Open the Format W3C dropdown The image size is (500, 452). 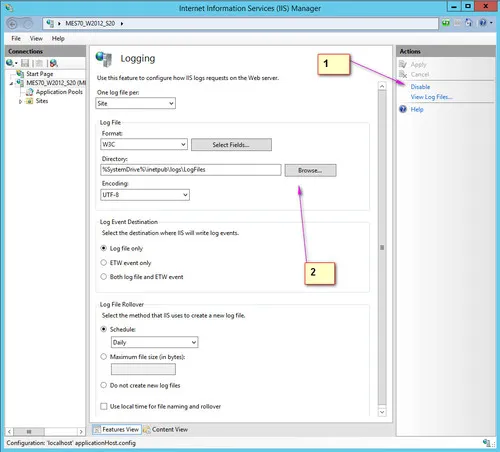pos(144,144)
